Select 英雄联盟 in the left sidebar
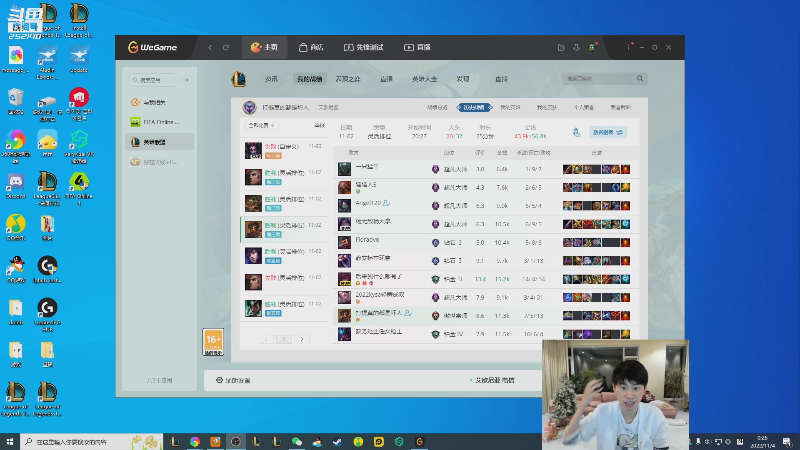Screen dimensions: 800x450 pyautogui.click(x=159, y=142)
